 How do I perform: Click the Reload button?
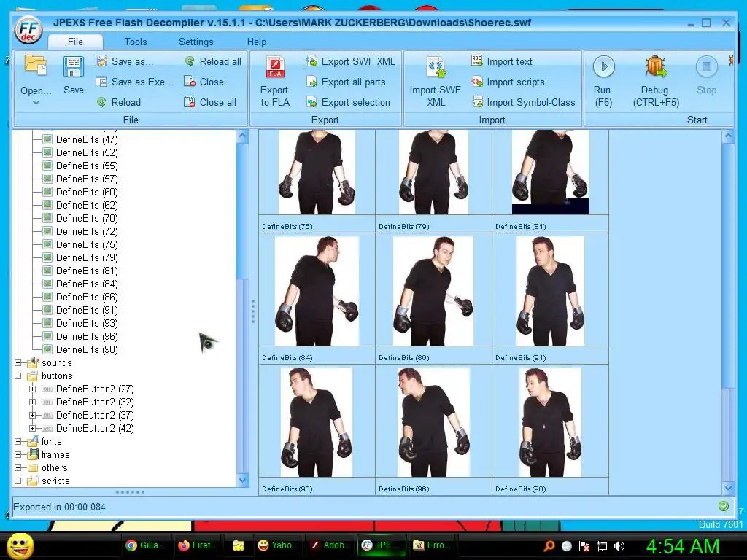pos(119,102)
